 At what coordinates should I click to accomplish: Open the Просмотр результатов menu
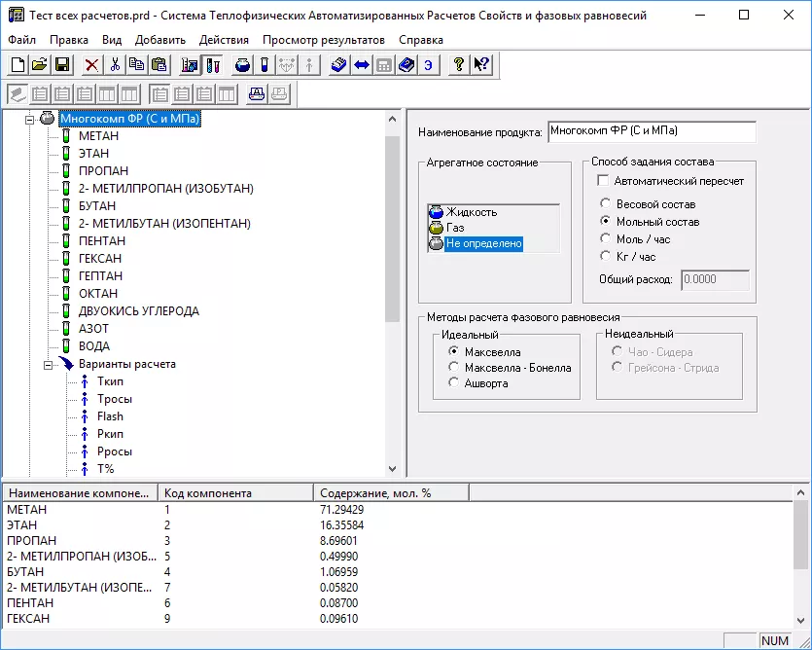[323, 40]
